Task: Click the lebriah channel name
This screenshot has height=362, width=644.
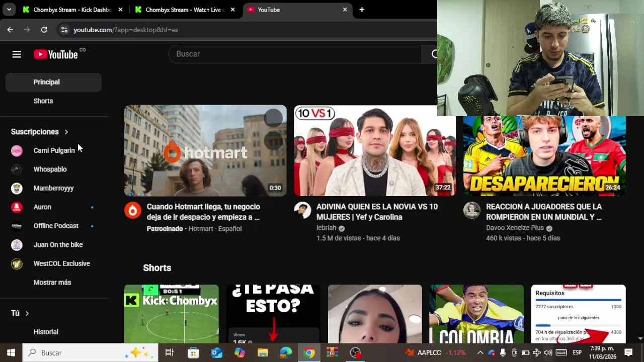Action: point(326,228)
